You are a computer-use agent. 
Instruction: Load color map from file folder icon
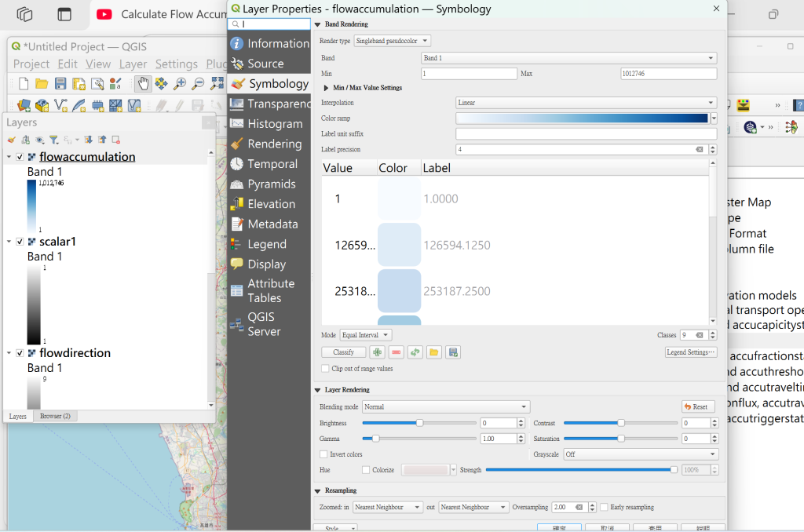click(433, 352)
